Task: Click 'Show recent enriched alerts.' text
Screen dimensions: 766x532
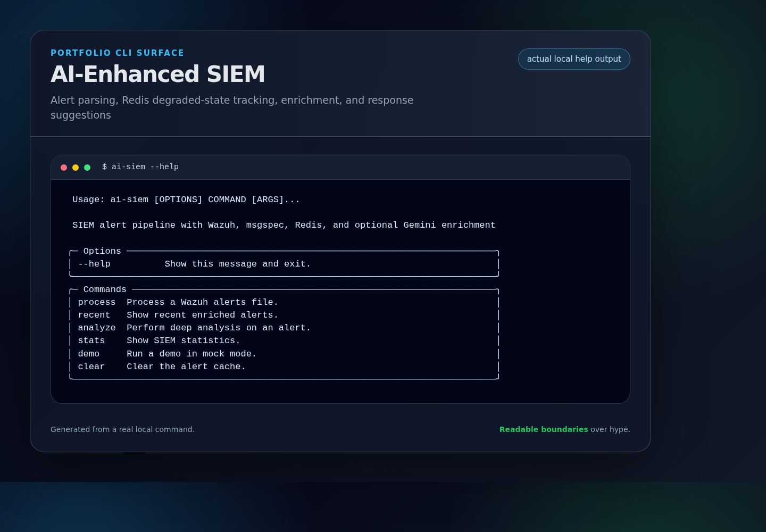Action: (203, 315)
